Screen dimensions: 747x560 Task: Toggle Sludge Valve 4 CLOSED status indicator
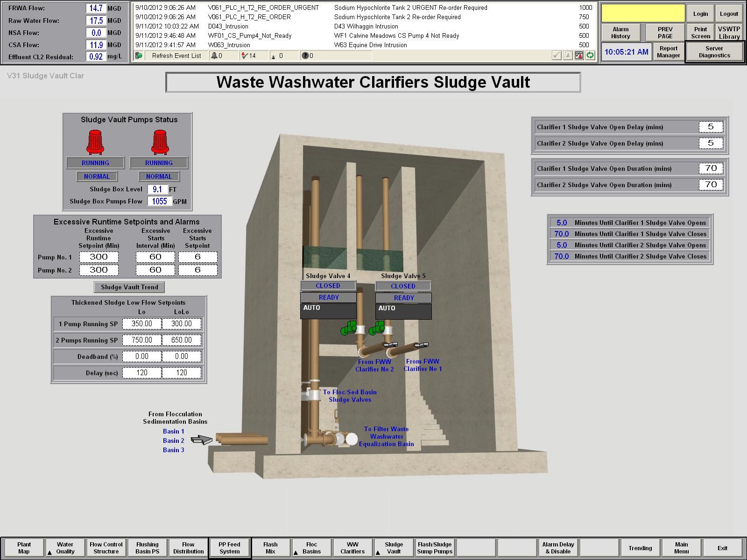pyautogui.click(x=328, y=286)
